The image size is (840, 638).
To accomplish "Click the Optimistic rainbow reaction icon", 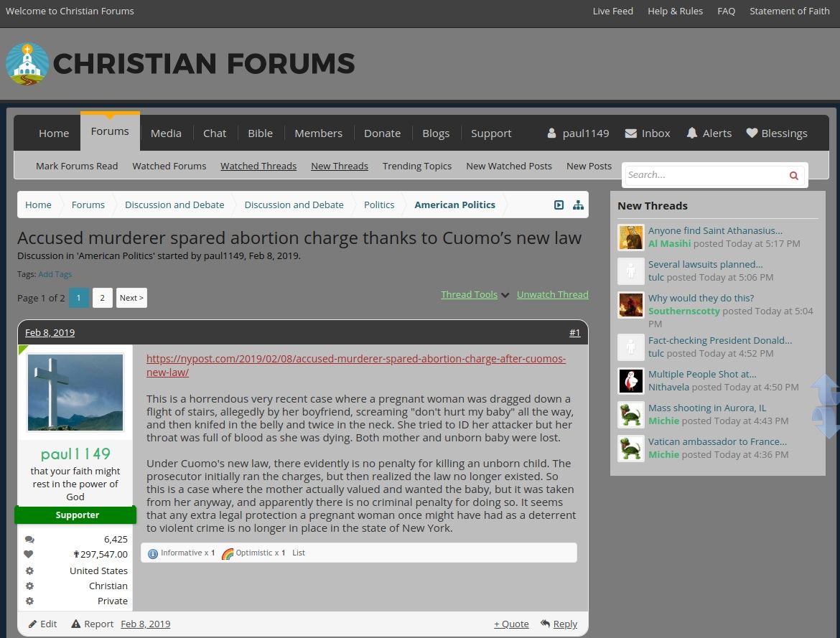I will (x=228, y=553).
